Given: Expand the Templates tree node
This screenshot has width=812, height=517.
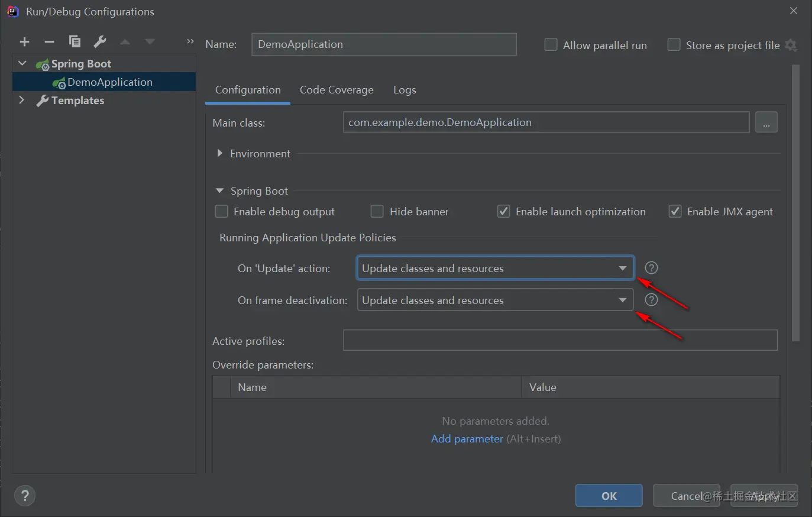Looking at the screenshot, I should [x=22, y=100].
